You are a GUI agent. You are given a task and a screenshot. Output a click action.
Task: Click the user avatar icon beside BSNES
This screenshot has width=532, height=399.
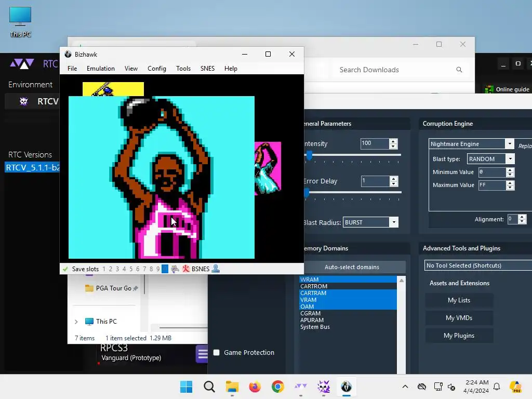point(216,269)
